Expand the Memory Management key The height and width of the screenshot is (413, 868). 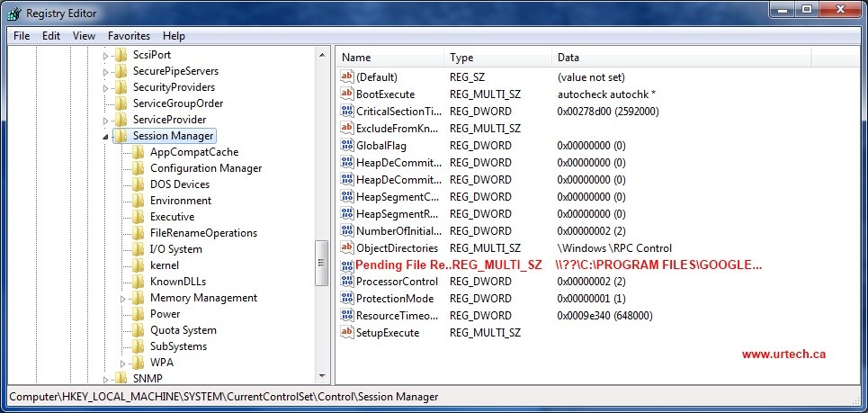pyautogui.click(x=123, y=298)
